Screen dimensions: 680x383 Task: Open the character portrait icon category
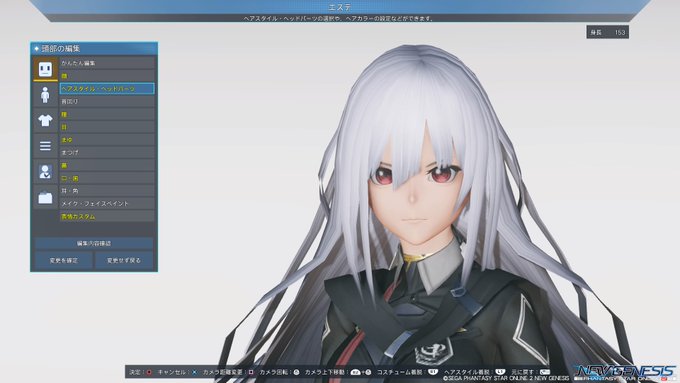(x=46, y=172)
